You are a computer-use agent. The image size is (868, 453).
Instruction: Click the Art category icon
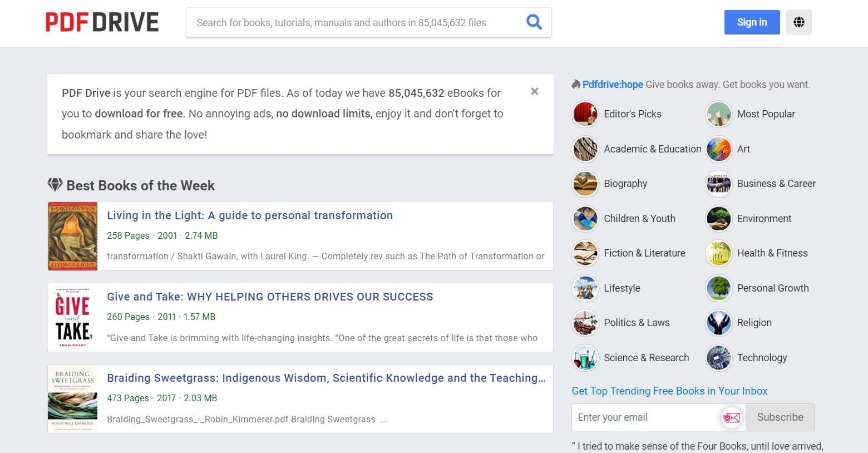pos(718,149)
